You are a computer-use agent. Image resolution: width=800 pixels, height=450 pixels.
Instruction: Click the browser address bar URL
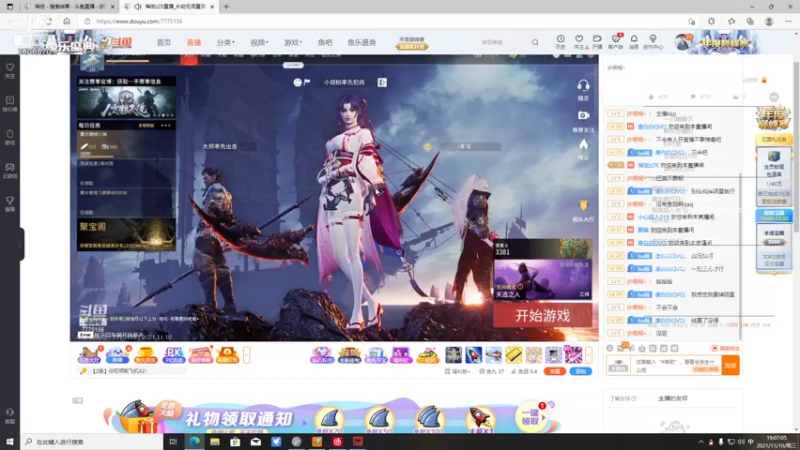point(139,21)
